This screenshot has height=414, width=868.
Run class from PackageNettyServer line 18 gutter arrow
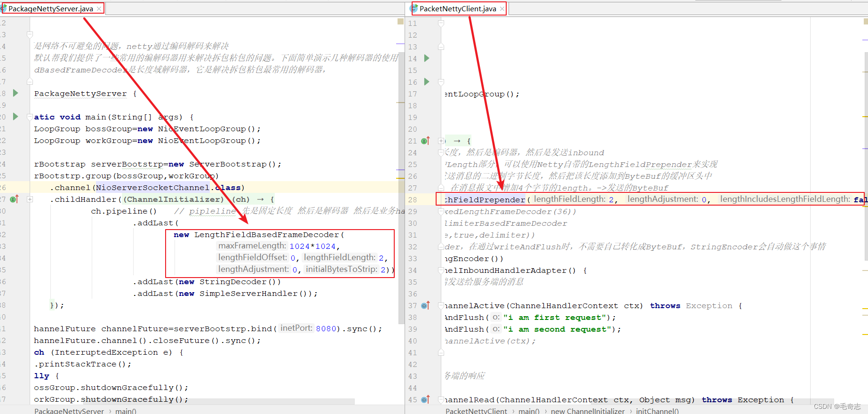(16, 93)
